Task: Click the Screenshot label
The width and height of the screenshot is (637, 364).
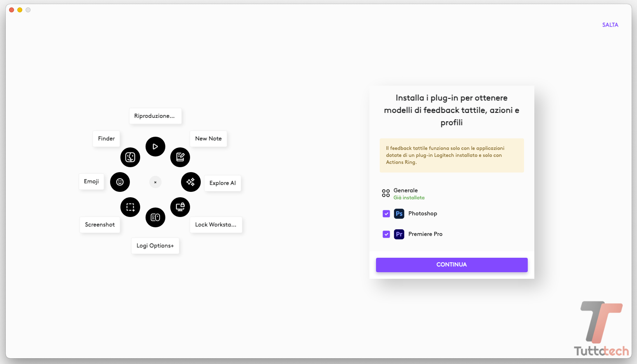Action: [100, 225]
